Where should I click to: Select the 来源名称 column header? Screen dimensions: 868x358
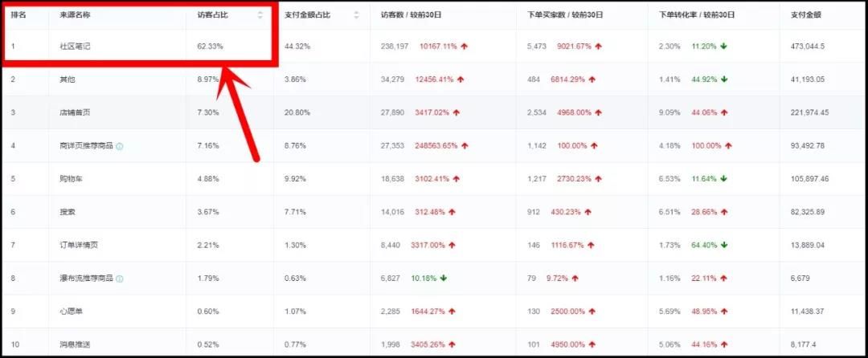tap(76, 15)
